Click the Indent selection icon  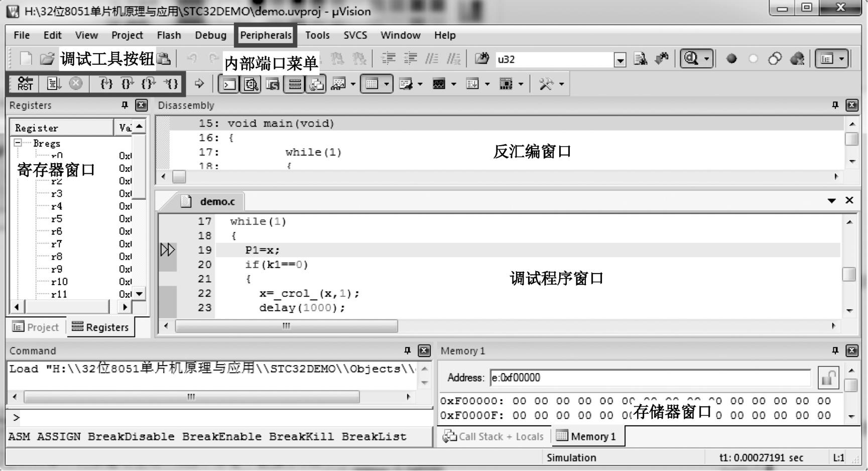coord(388,59)
